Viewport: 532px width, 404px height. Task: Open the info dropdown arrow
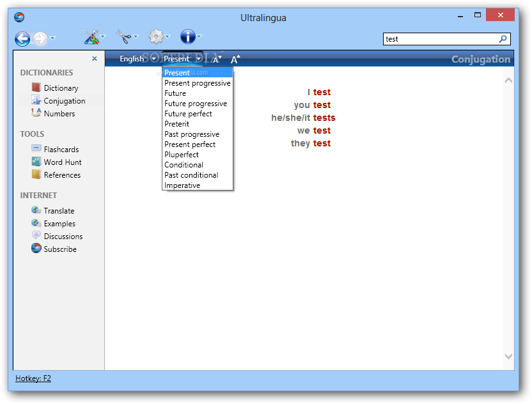click(x=199, y=36)
